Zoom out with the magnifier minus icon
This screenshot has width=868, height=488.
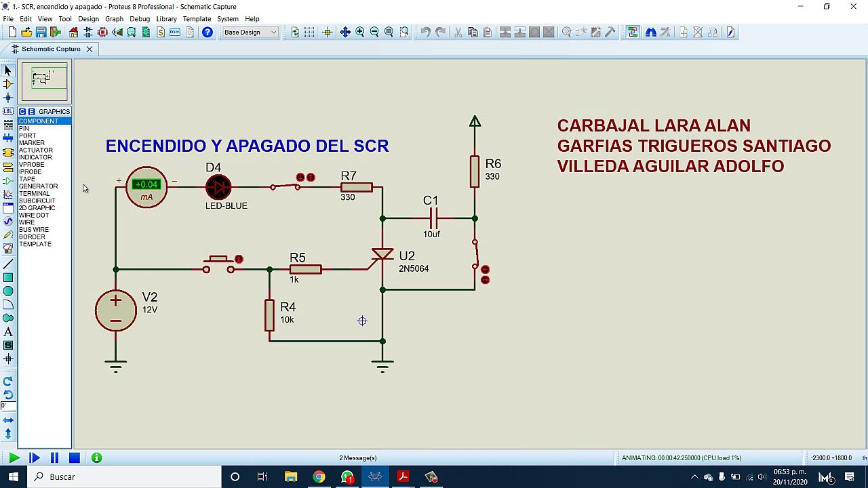coord(374,32)
